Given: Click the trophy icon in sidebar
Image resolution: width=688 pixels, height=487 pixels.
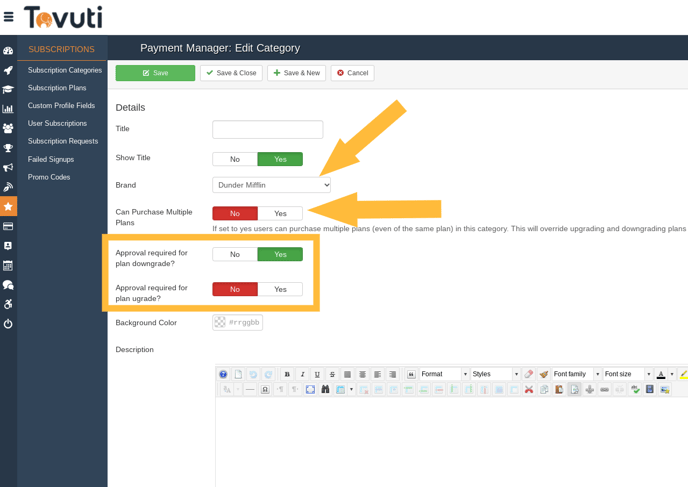Looking at the screenshot, I should (x=8, y=148).
